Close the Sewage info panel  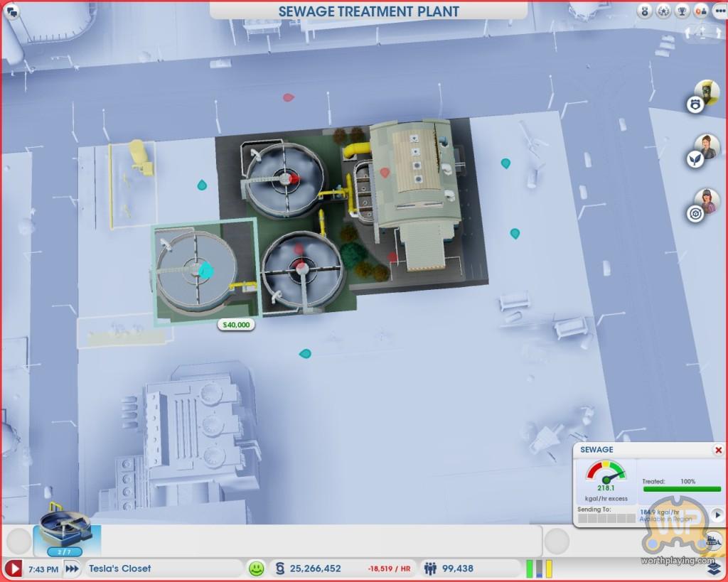click(718, 450)
